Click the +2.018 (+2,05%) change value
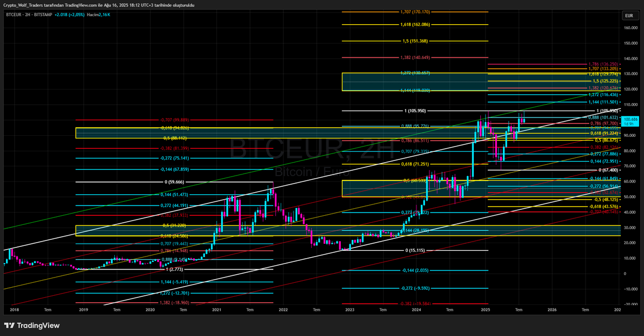This screenshot has height=336, width=644. pos(71,15)
